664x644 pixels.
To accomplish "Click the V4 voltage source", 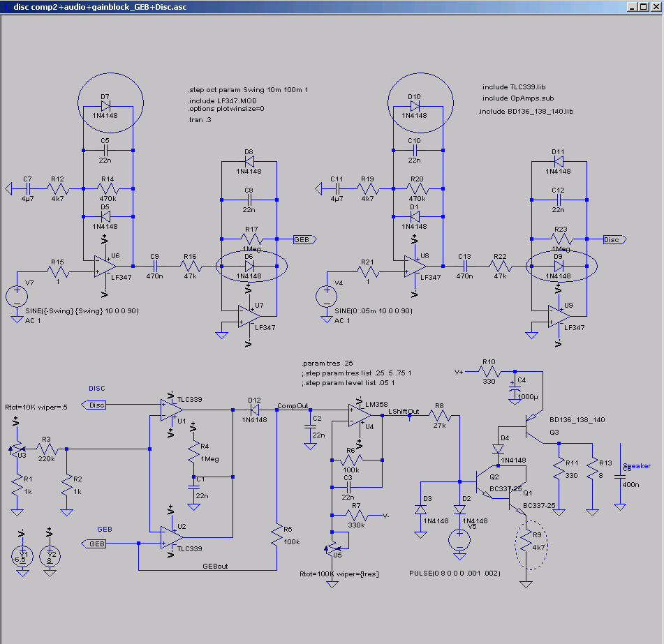I will pos(327,297).
